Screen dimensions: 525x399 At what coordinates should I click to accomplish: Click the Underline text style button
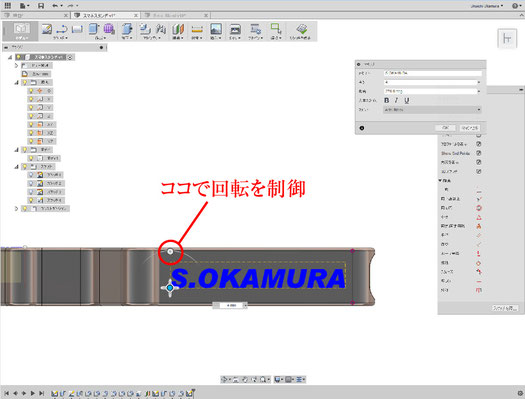406,100
